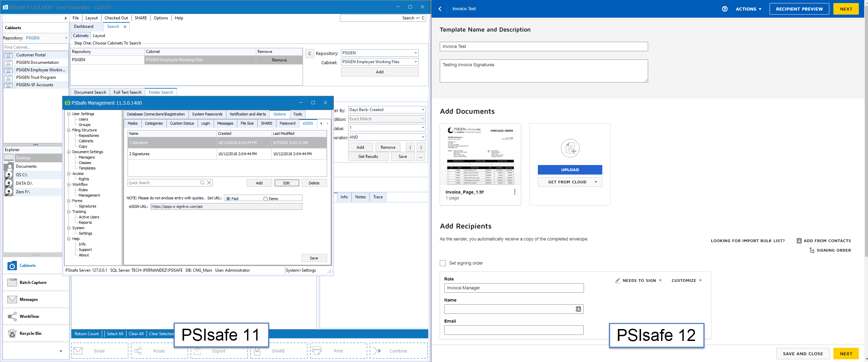Screen dimensions: 868x362
Task: Open the Needs To Sign dropdown
Action: [x=639, y=280]
